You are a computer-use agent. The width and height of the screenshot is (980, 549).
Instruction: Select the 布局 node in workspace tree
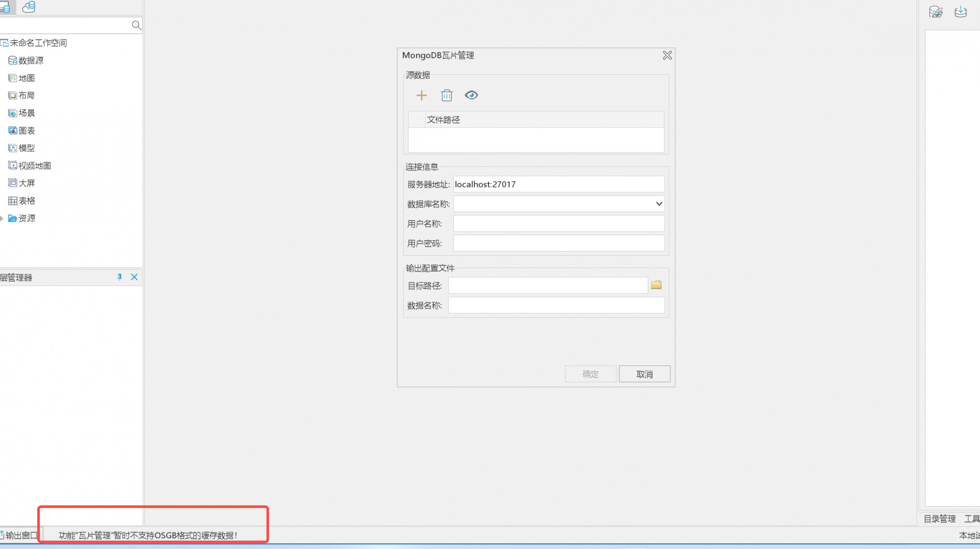click(x=22, y=95)
